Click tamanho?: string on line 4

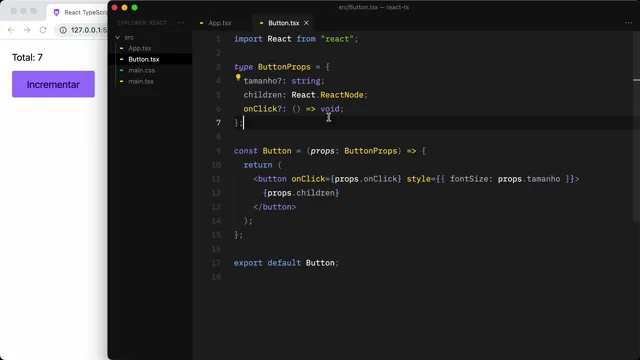point(284,81)
